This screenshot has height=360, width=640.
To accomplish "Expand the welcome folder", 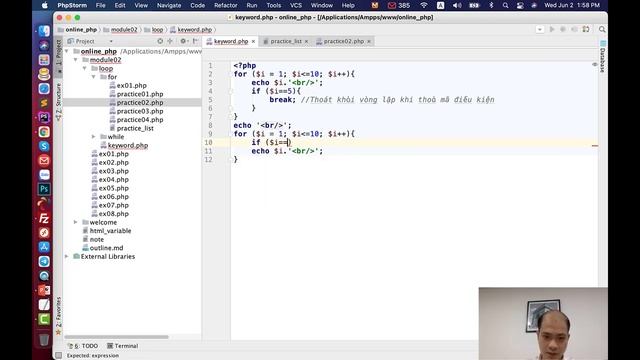I will click(76, 222).
